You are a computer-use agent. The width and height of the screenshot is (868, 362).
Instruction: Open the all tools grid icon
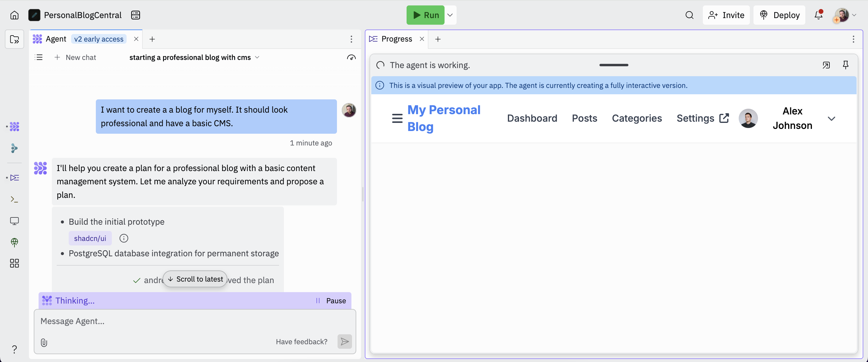[14, 263]
